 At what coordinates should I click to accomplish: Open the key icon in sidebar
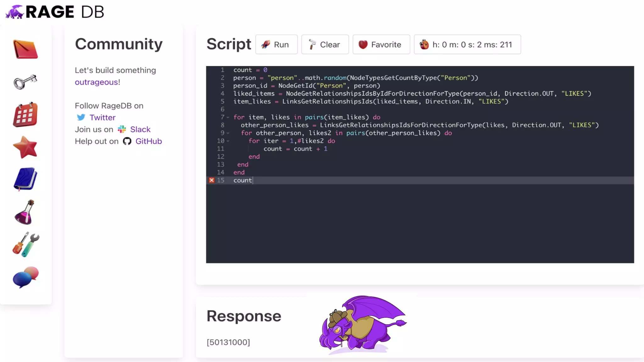coord(25,82)
